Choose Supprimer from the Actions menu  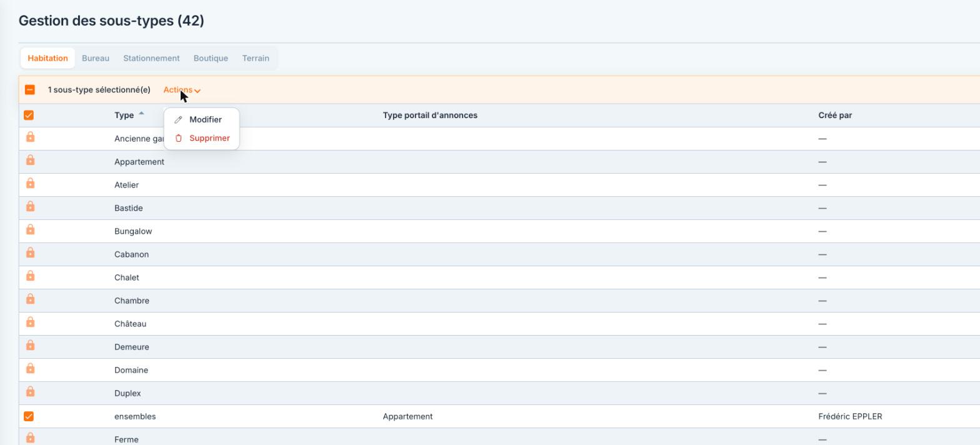[201, 138]
